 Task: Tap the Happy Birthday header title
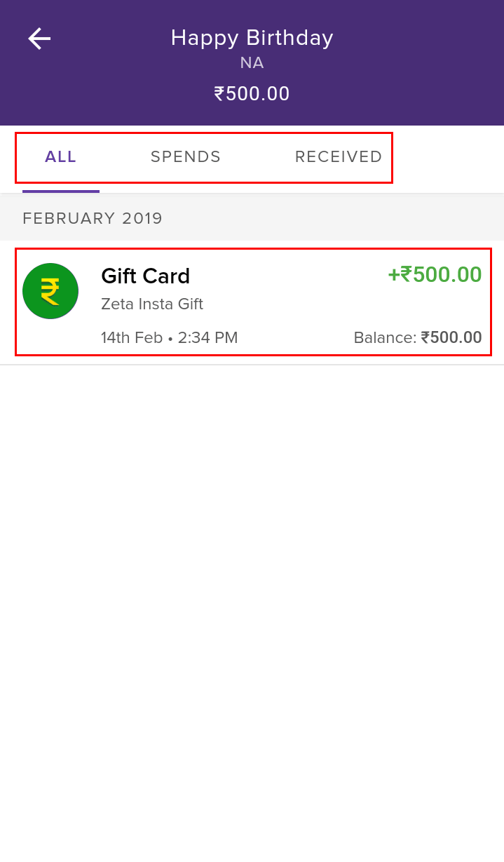click(252, 38)
